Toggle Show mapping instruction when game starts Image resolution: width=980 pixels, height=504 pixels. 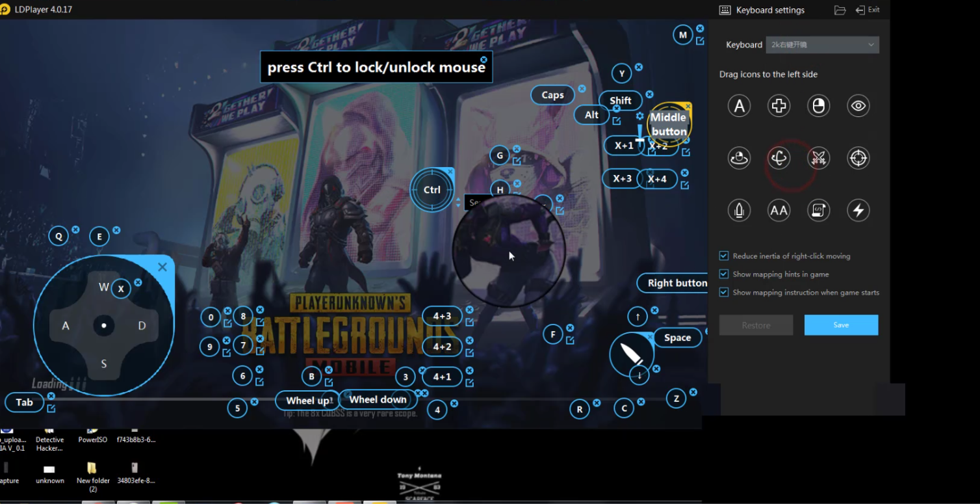(x=724, y=292)
